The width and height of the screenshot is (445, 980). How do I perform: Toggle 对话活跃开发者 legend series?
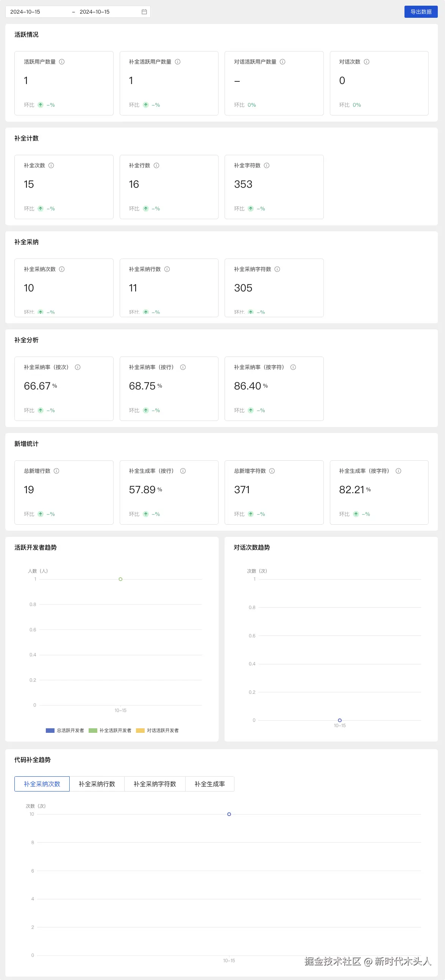pos(157,731)
